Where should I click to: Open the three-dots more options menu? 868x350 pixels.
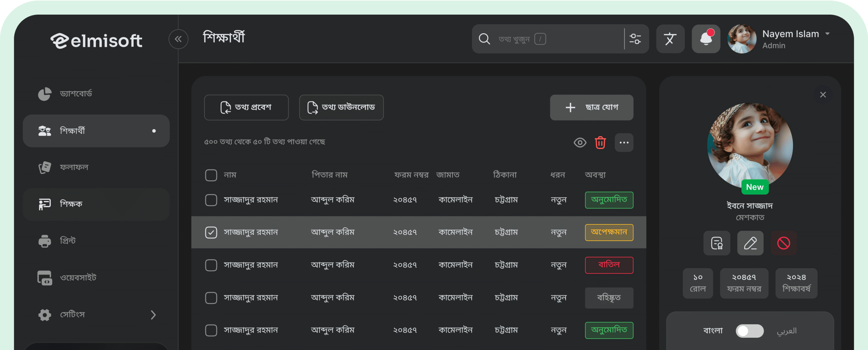pos(624,143)
